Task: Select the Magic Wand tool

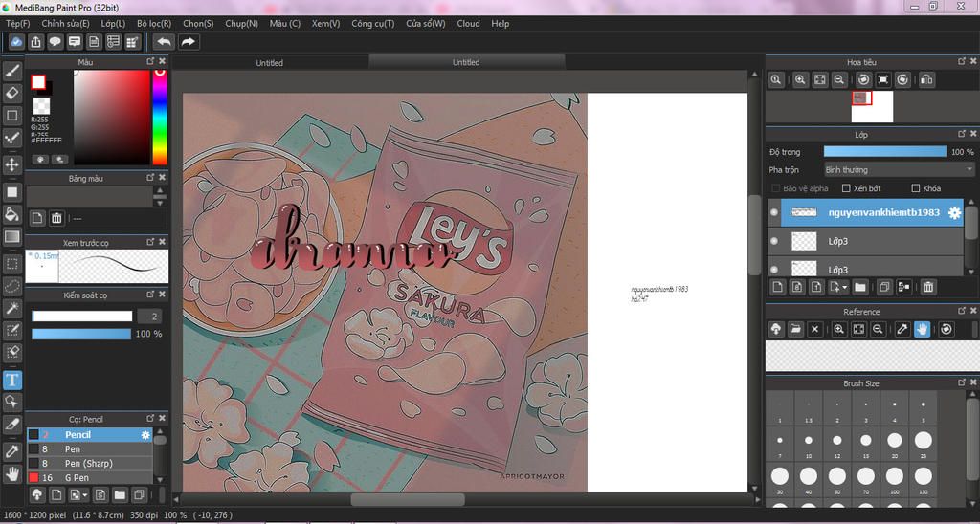Action: pos(11,309)
